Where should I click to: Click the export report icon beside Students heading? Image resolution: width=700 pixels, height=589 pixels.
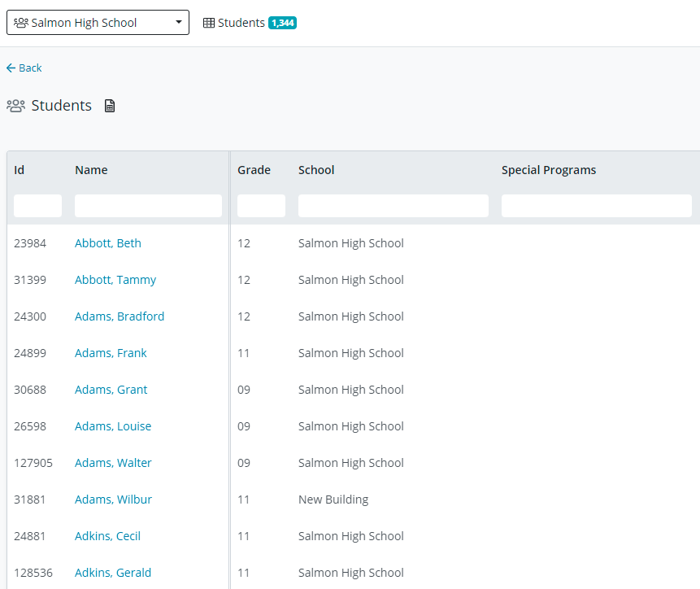click(x=110, y=106)
